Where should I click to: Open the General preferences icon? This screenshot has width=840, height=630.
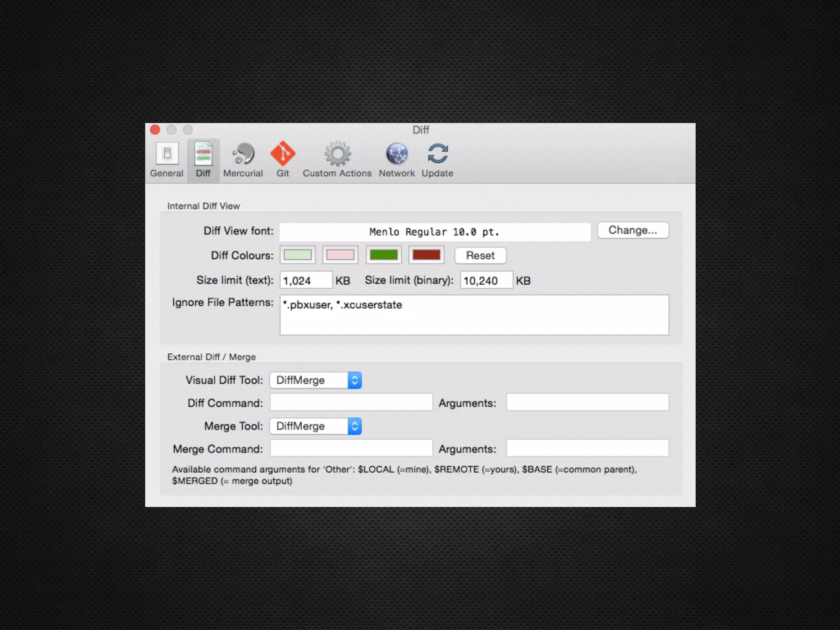click(x=167, y=154)
